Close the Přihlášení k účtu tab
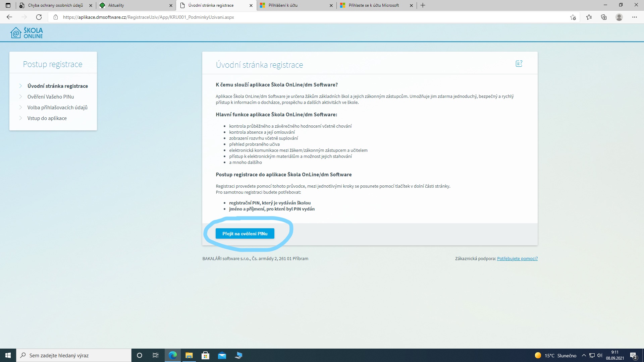The image size is (644, 362). pos(331,5)
